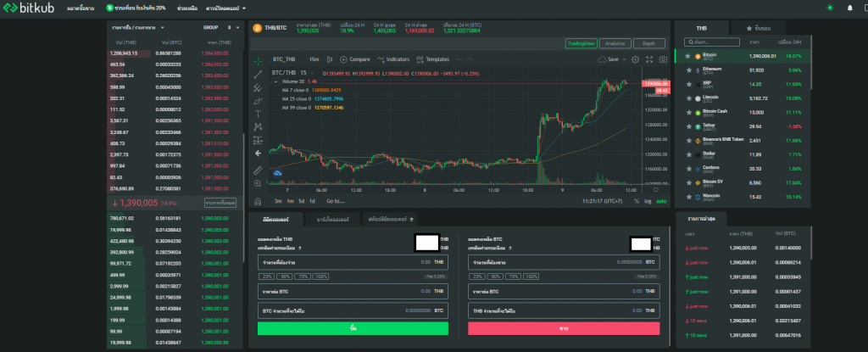This screenshot has height=352, width=868.
Task: Favorite Litecoin with its star
Action: [688, 98]
